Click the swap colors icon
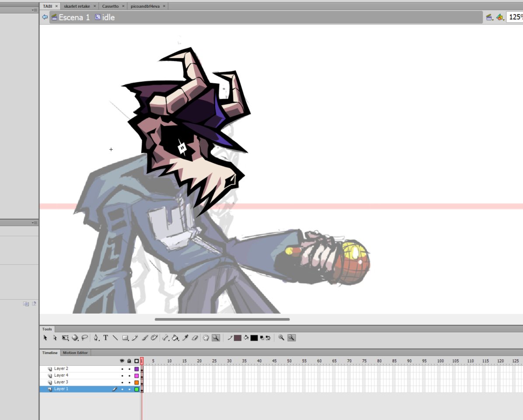The width and height of the screenshot is (523, 420). click(x=268, y=338)
